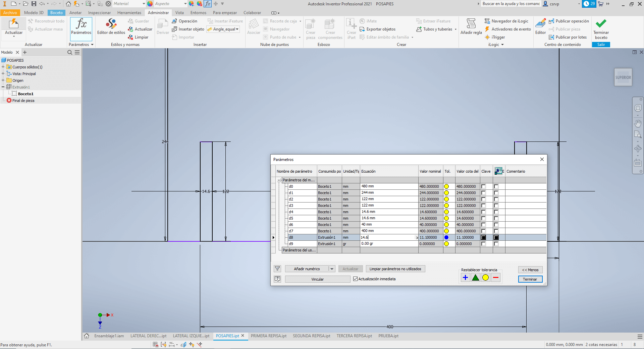The height and width of the screenshot is (349, 644).
Task: Toggle the export checkbox for parameter d9
Action: [496, 244]
